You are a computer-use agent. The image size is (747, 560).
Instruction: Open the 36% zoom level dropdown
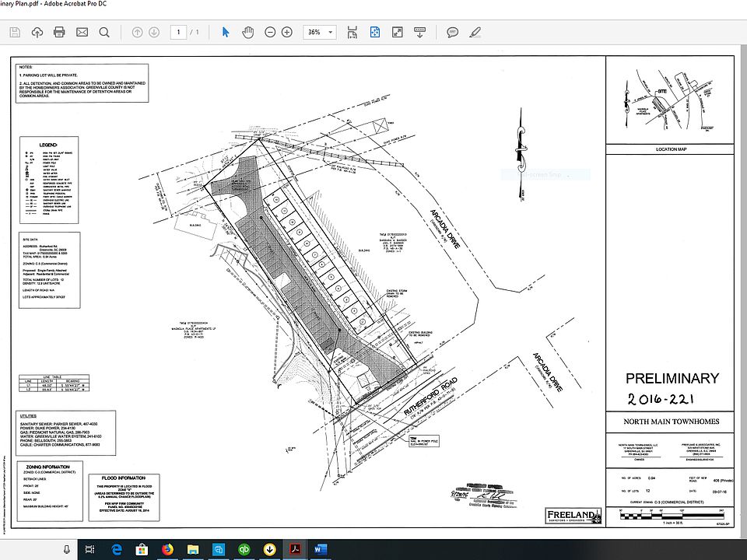pos(321,32)
